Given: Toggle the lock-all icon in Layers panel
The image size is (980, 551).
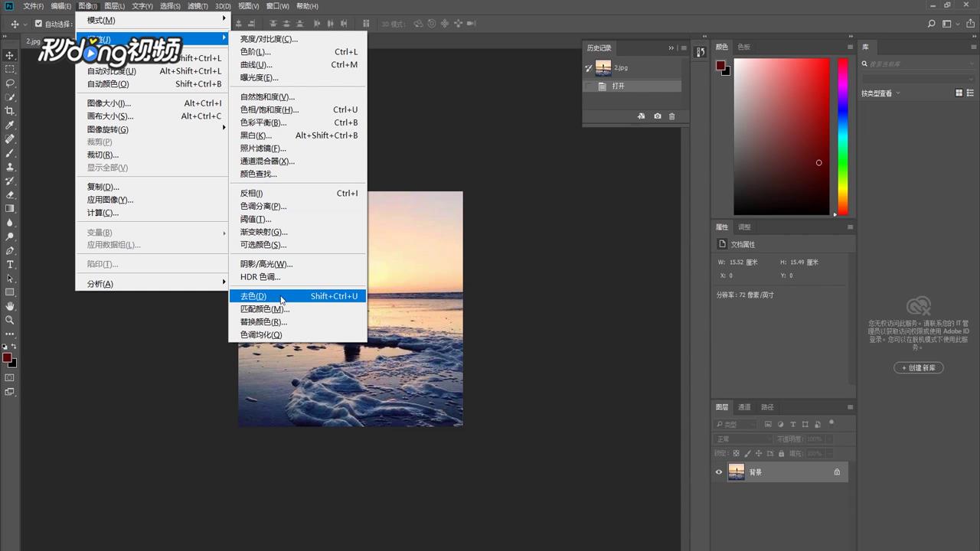Looking at the screenshot, I should (781, 453).
